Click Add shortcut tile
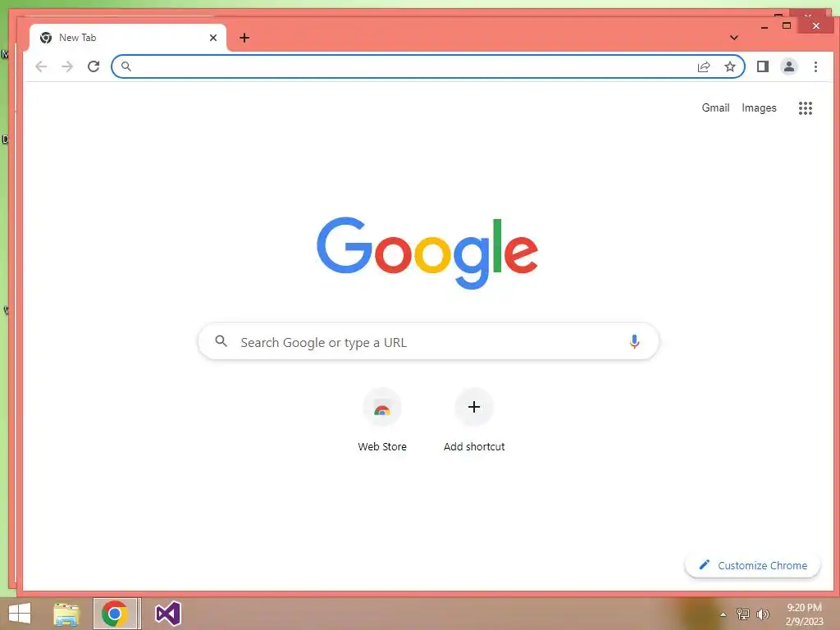 point(474,421)
